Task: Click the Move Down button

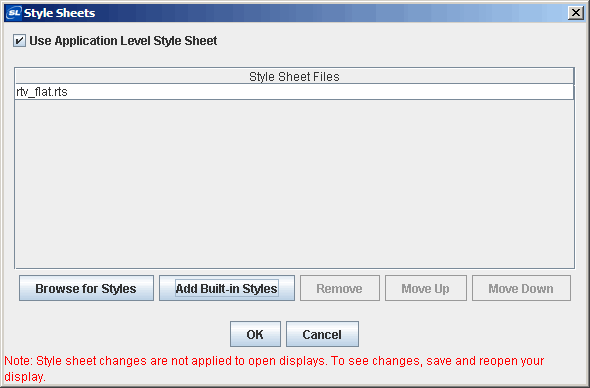Action: click(521, 288)
